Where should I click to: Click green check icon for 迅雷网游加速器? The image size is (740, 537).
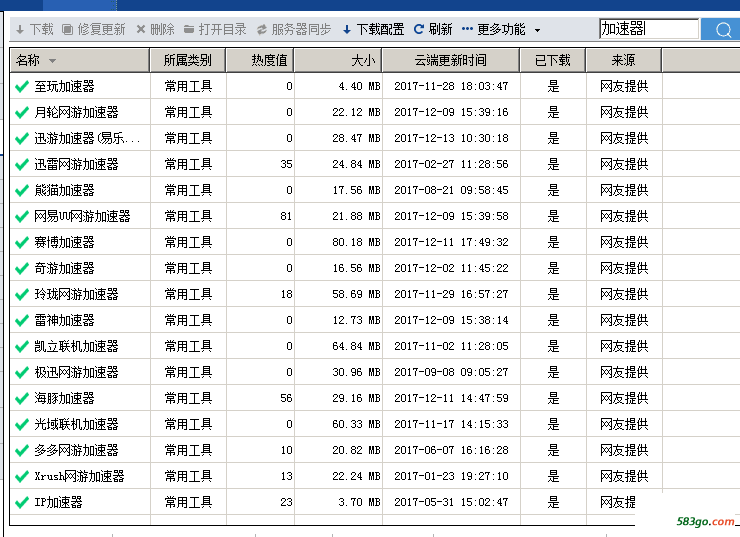[x=22, y=165]
